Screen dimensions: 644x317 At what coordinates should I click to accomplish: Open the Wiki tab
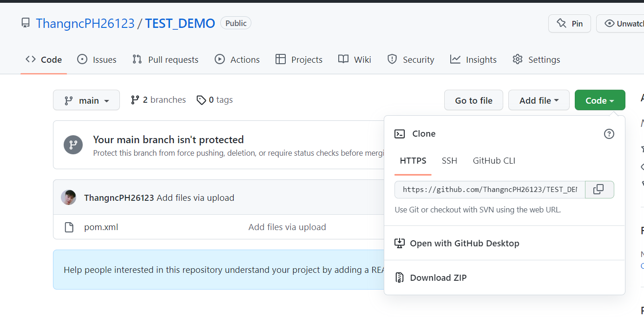click(355, 59)
